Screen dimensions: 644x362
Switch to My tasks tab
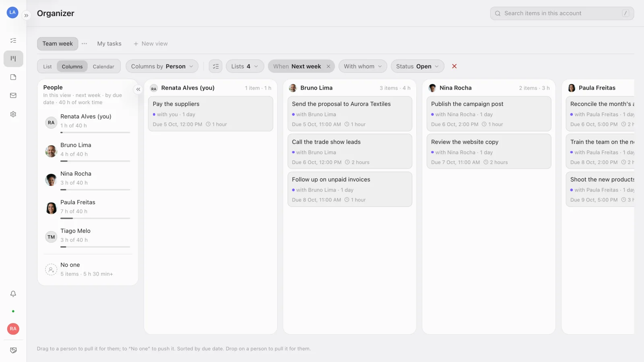pyautogui.click(x=109, y=44)
